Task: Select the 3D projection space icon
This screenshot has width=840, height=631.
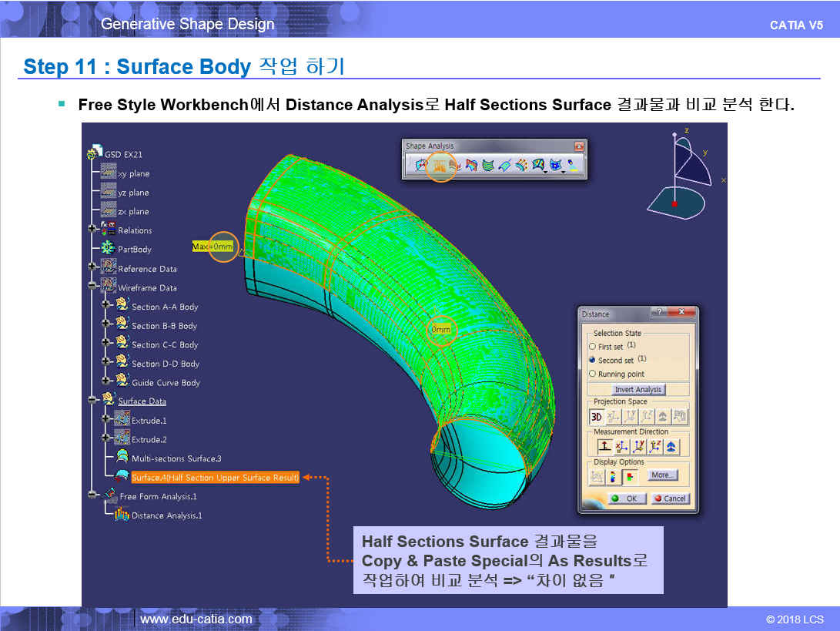Action: [x=597, y=417]
